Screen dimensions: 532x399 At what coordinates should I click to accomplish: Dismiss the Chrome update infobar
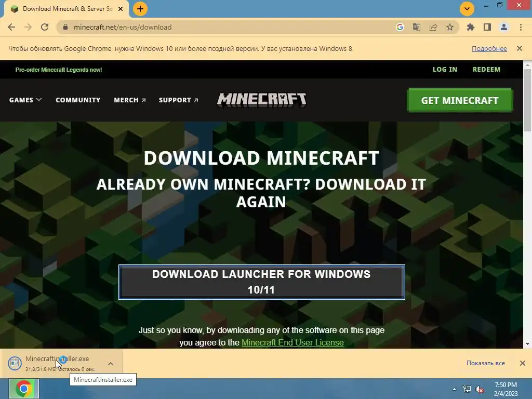click(x=520, y=48)
